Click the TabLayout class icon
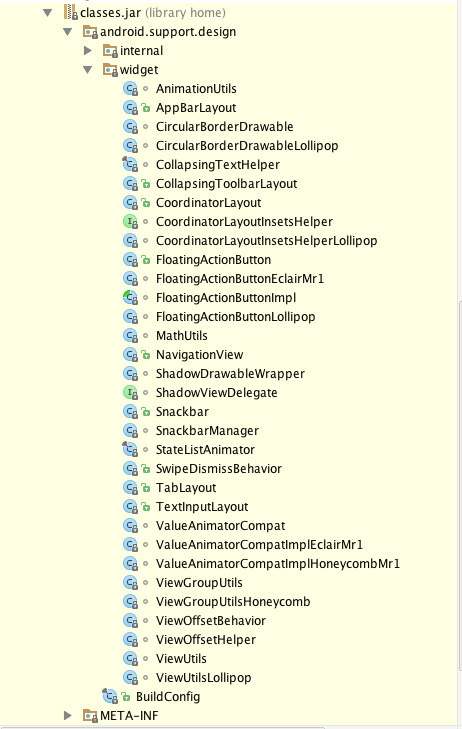 (x=131, y=488)
